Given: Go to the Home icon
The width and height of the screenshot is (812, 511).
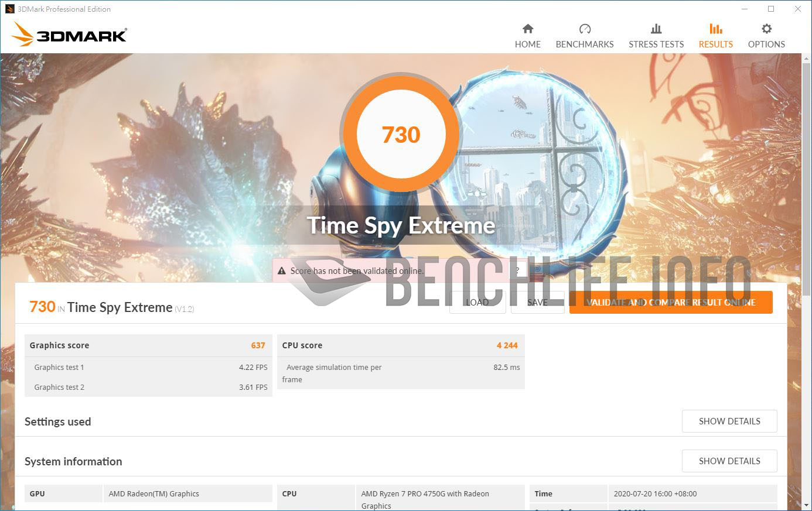Looking at the screenshot, I should coord(527,29).
